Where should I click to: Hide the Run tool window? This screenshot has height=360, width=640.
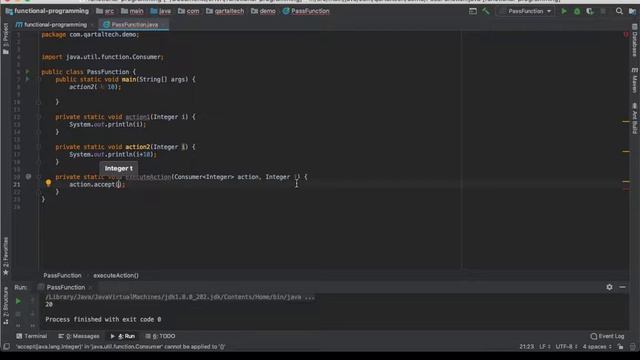tap(622, 287)
